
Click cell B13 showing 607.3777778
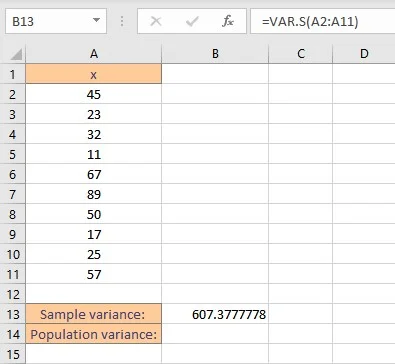(215, 314)
